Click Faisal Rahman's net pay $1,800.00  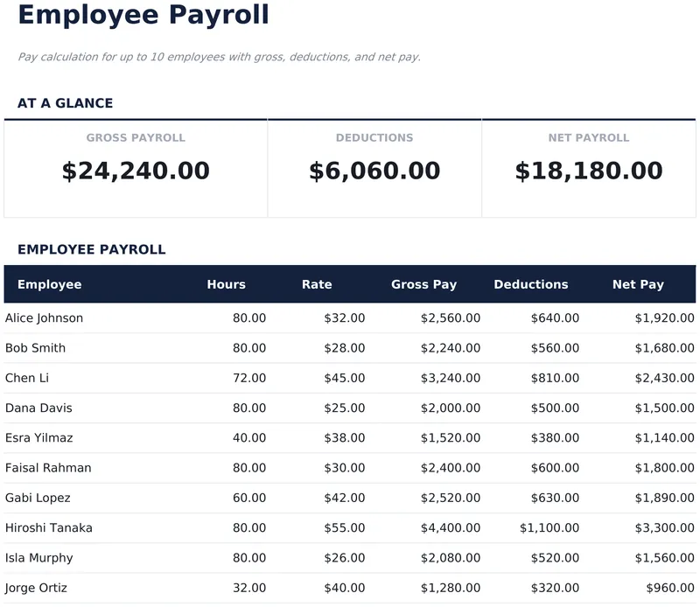pos(665,467)
